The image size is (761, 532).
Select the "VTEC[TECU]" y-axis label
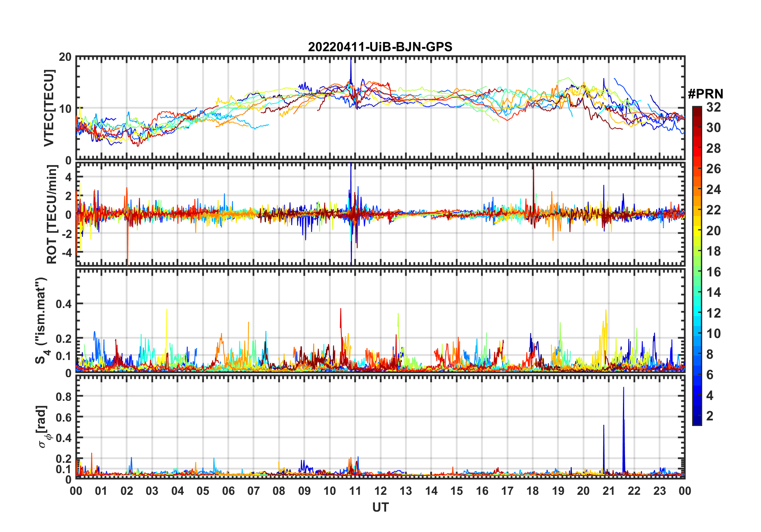pos(49,108)
